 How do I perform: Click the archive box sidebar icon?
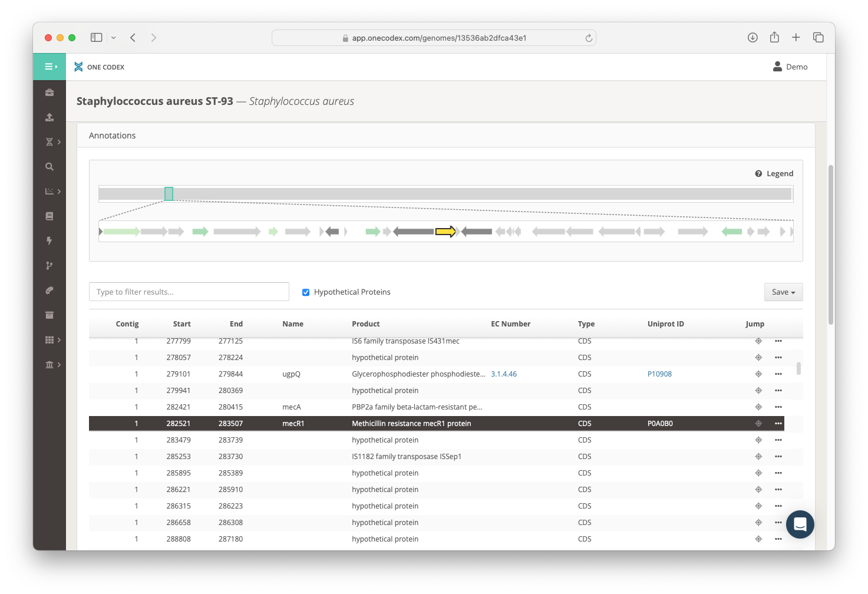[49, 315]
